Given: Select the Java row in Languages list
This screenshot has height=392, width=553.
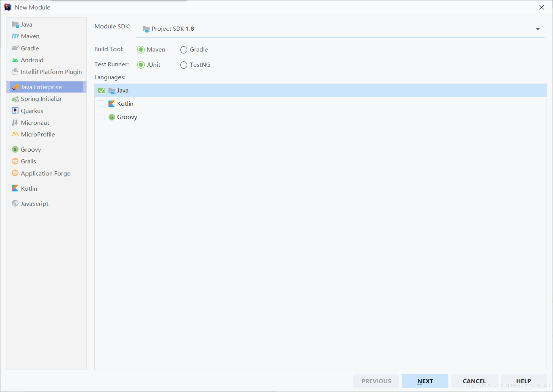Looking at the screenshot, I should coord(320,90).
